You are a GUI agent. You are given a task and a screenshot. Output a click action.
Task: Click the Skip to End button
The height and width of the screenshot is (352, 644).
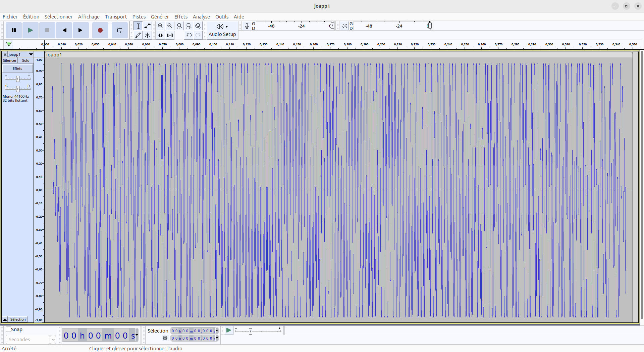click(x=80, y=30)
